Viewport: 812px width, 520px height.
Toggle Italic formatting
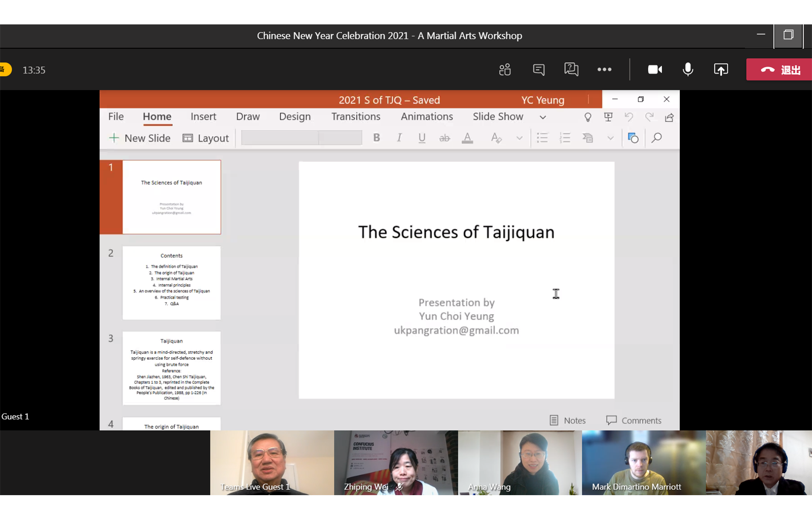tap(399, 138)
